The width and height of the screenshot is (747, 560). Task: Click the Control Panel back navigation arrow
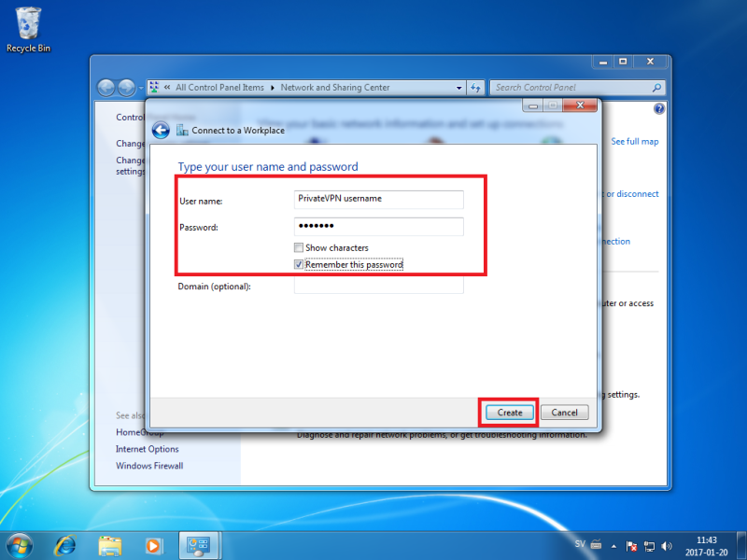coord(106,88)
